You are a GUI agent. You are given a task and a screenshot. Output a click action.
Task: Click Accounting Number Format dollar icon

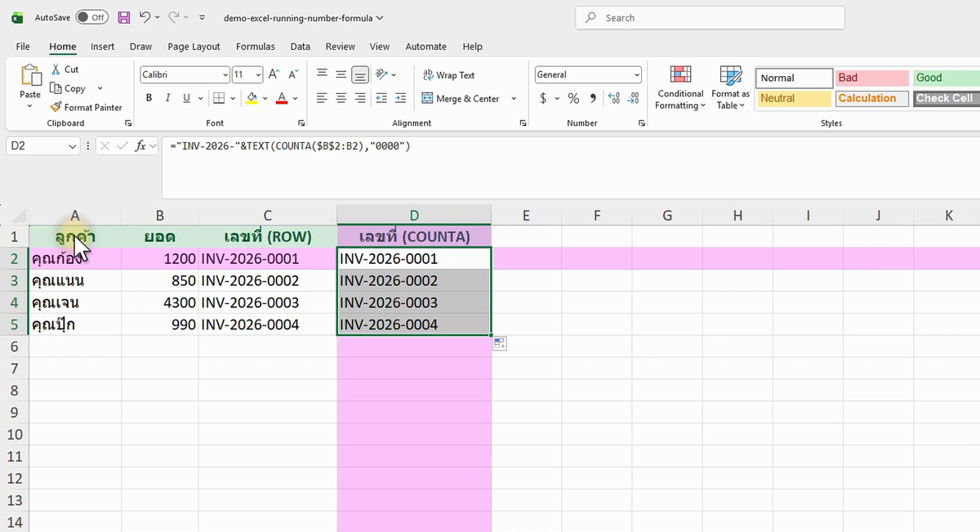(x=544, y=98)
